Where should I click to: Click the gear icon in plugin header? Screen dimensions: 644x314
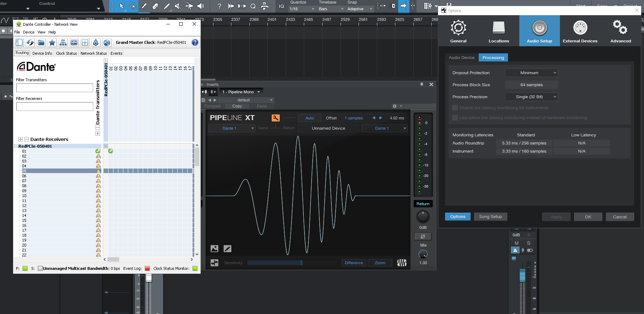[x=395, y=106]
